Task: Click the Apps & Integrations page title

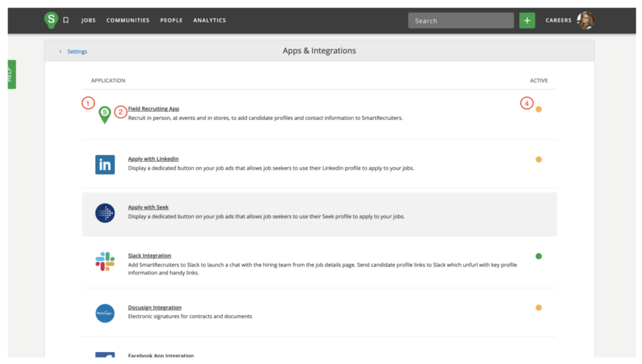Action: coord(319,51)
